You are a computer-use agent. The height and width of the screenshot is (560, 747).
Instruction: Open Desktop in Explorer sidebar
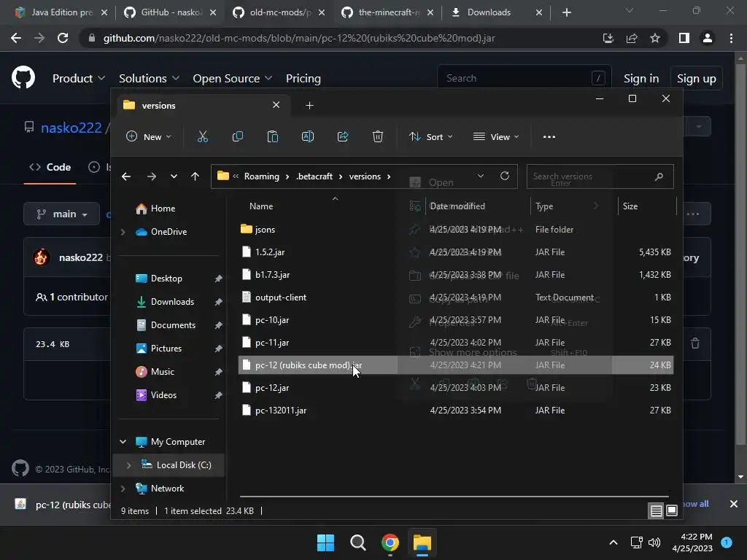pos(166,279)
